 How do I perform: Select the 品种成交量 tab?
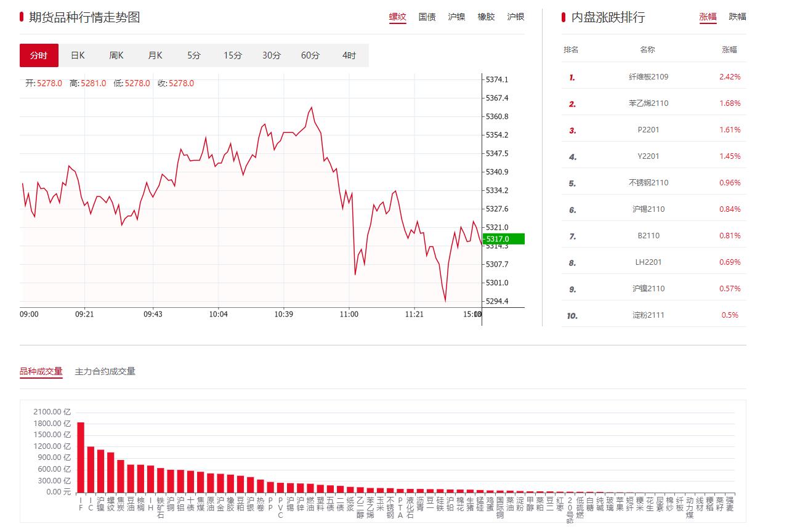click(x=41, y=371)
